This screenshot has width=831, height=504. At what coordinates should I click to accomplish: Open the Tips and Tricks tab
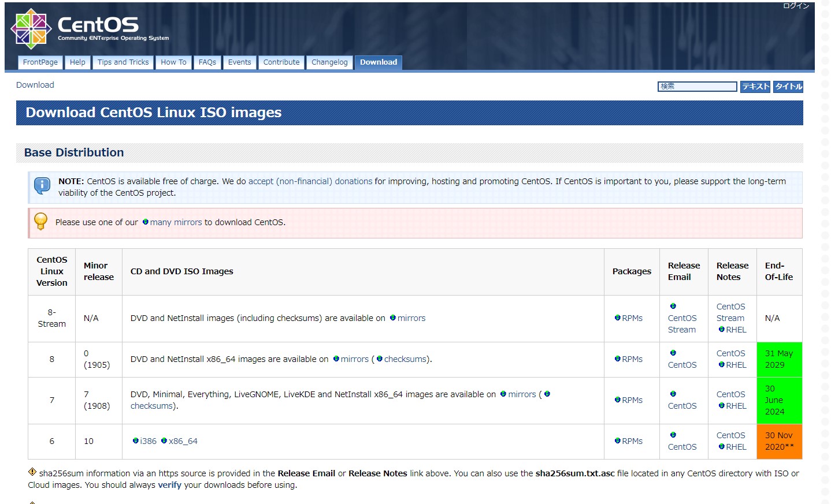[x=123, y=62]
